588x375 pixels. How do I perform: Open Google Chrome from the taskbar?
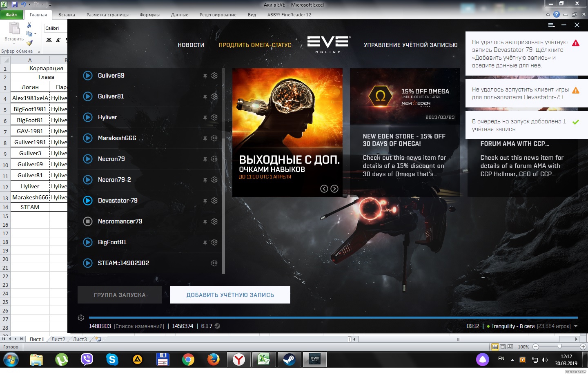[x=188, y=359]
